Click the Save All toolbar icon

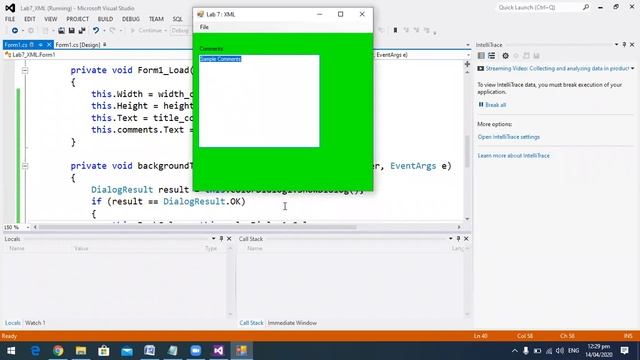(82, 31)
